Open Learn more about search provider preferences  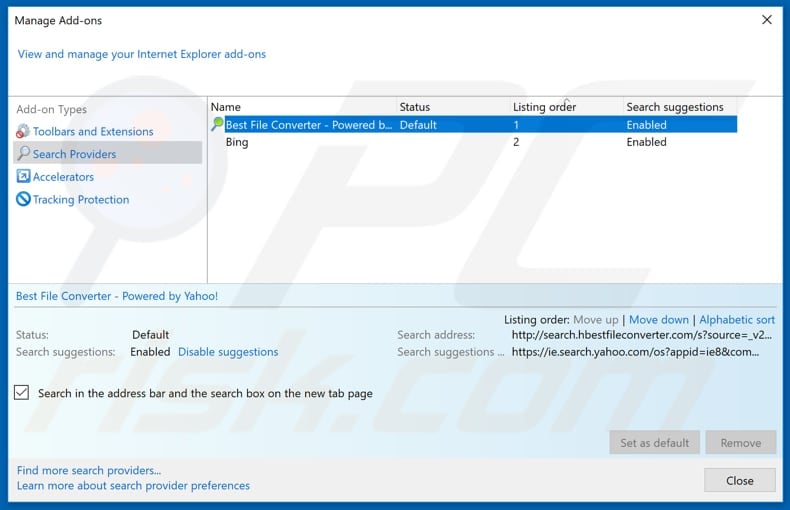tap(133, 485)
